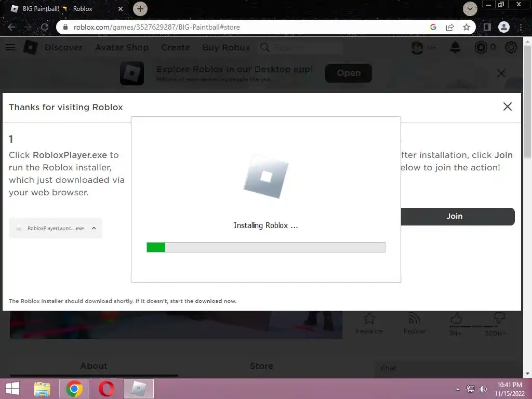Go to Avatar Shop
Viewport: 532px width, 399px height.
coord(122,47)
